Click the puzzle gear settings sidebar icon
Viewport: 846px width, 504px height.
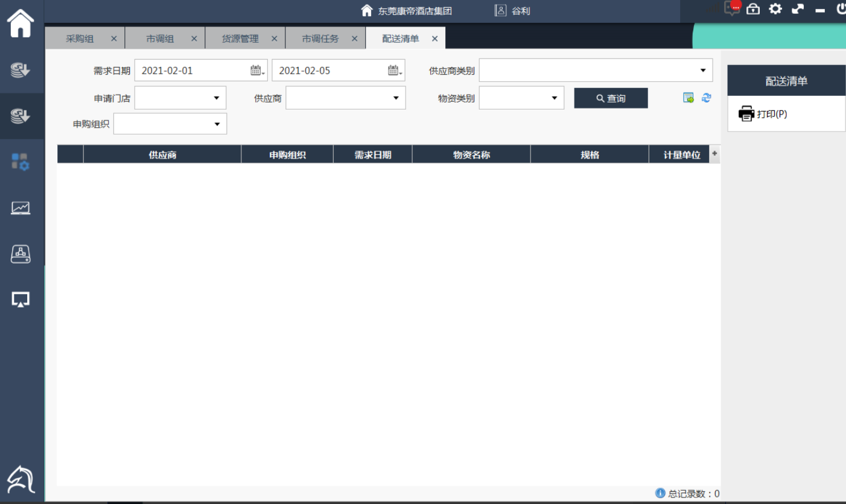click(21, 162)
